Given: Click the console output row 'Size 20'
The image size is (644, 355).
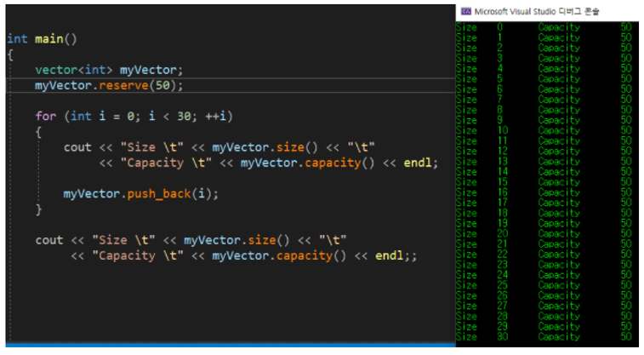Looking at the screenshot, I should pos(544,233).
